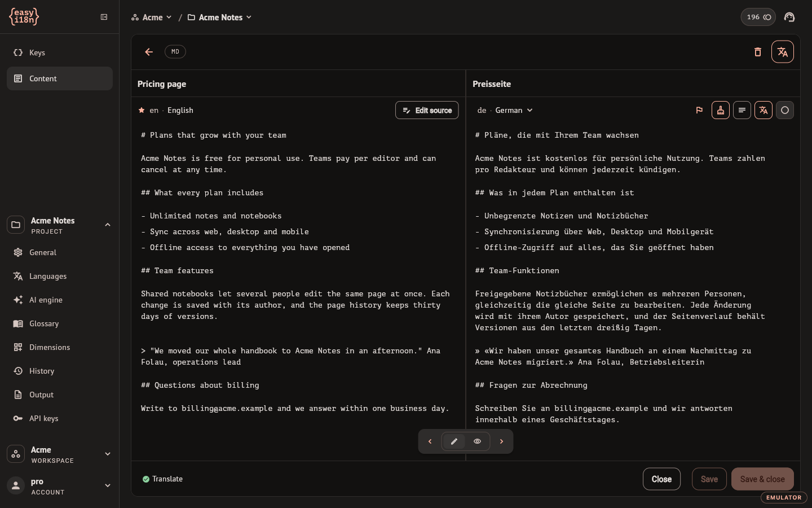Go back with the left arrow icon
Viewport: 812px width, 508px height.
pyautogui.click(x=149, y=52)
